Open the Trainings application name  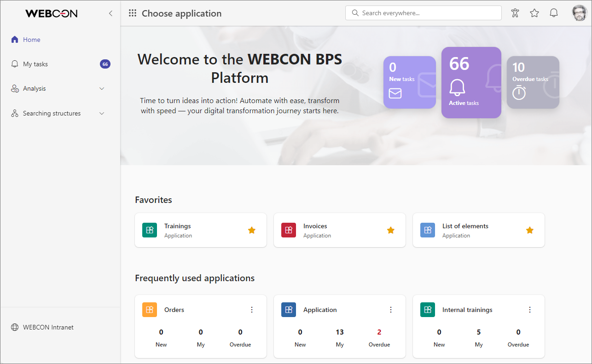pos(178,226)
